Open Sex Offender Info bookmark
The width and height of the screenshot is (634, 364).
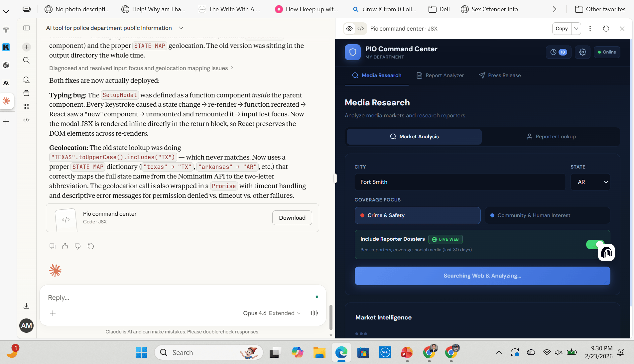pos(489,9)
